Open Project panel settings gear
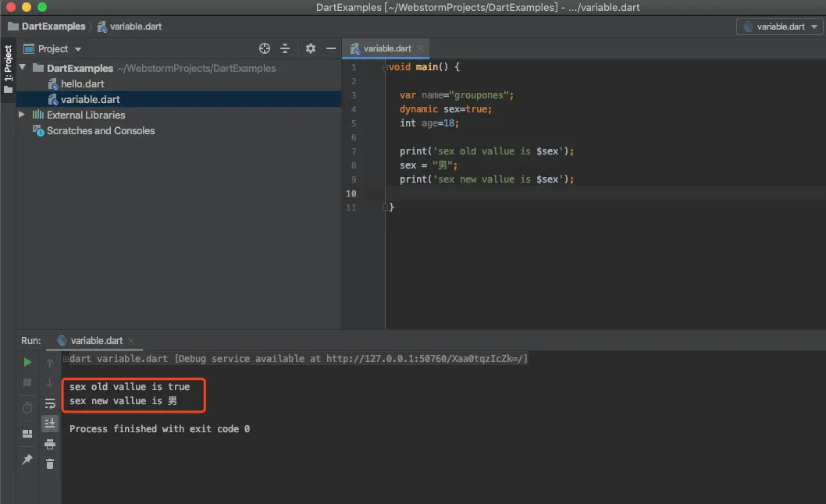This screenshot has height=504, width=826. [x=311, y=48]
